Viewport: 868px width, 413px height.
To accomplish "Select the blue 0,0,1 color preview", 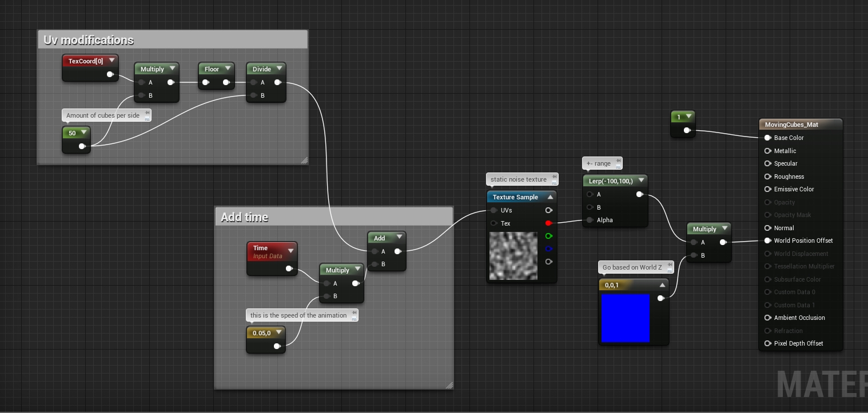I will (x=626, y=318).
